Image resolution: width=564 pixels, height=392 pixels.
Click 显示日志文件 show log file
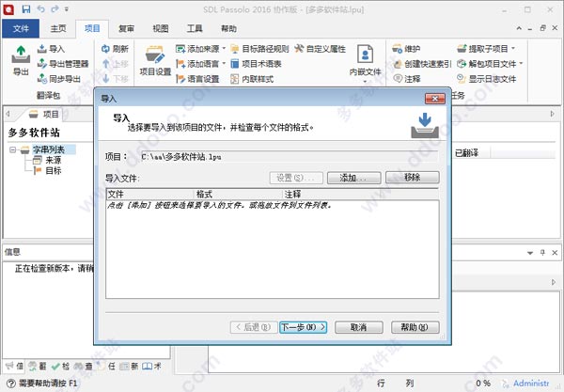pos(486,79)
